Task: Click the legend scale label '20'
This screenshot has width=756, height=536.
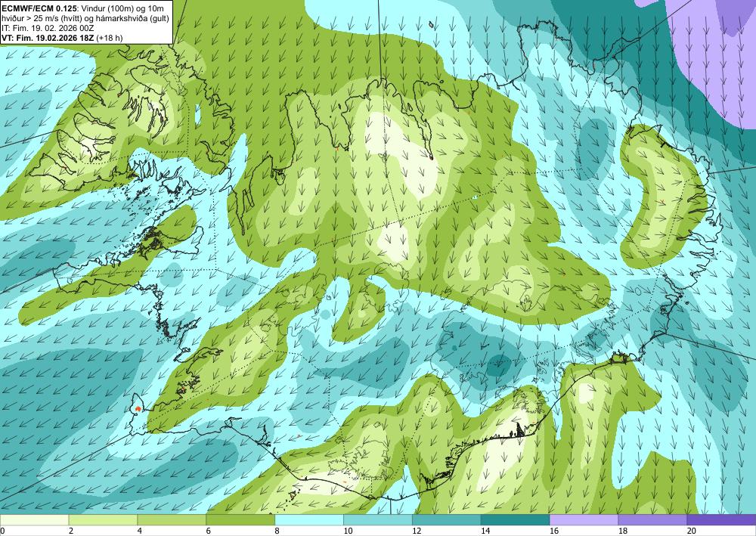Action: (692, 531)
